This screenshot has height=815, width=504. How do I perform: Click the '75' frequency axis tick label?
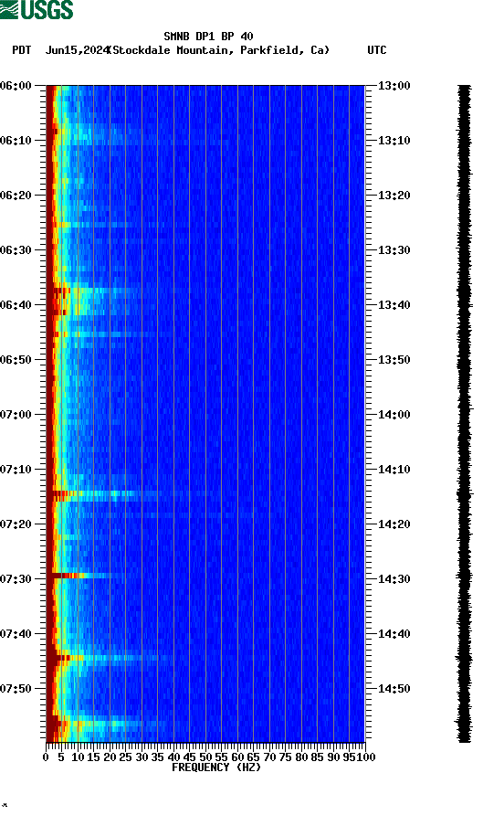point(285,757)
